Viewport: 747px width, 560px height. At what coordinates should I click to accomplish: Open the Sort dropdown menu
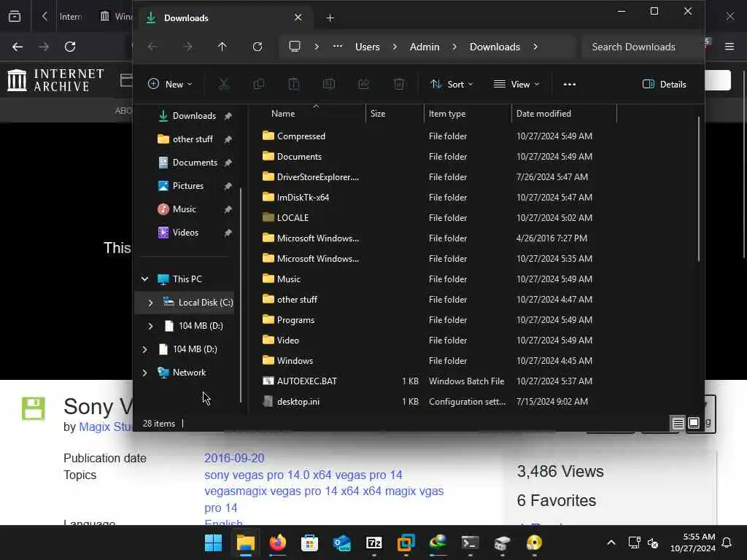pyautogui.click(x=452, y=85)
